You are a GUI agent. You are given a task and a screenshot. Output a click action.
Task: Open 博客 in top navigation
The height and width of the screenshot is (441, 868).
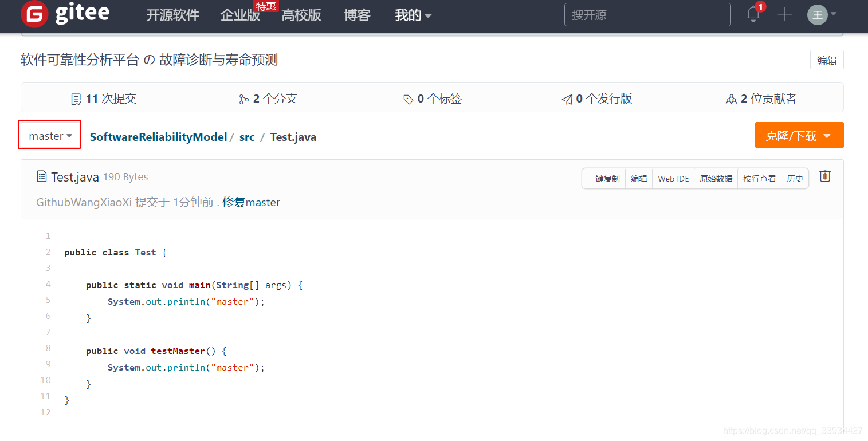click(x=357, y=15)
